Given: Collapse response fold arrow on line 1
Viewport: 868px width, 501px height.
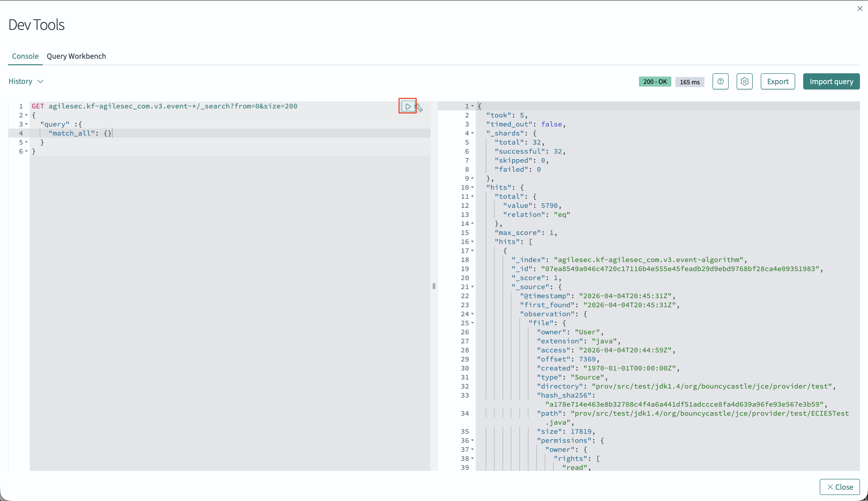Looking at the screenshot, I should pos(472,106).
